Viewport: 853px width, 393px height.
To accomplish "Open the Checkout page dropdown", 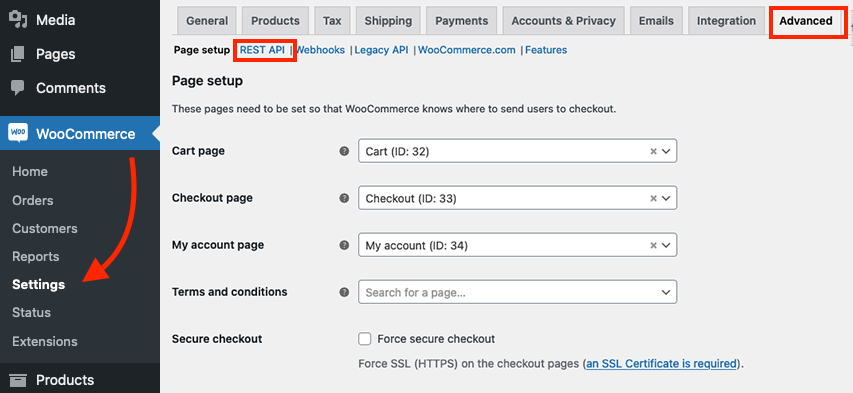I will 517,198.
